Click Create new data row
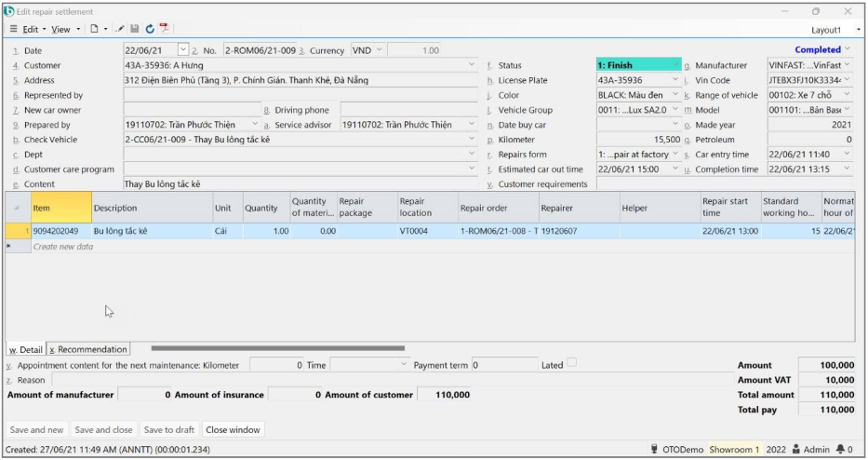 point(442,247)
